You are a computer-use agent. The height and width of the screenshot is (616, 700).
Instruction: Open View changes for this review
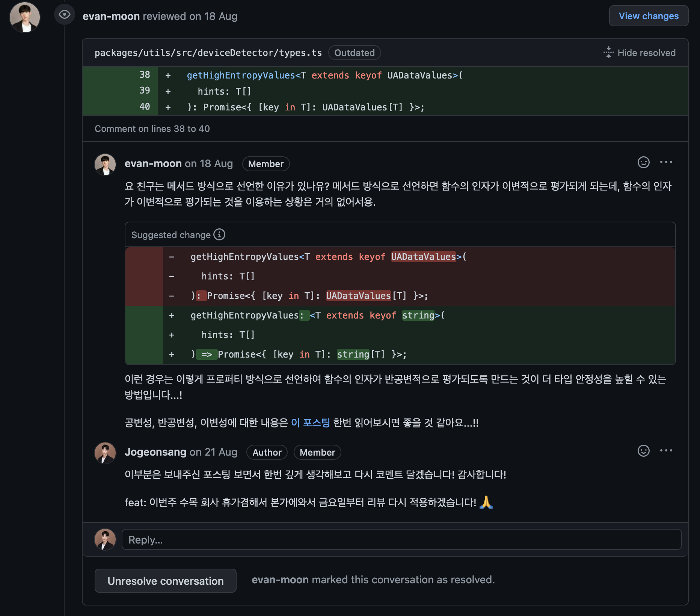pyautogui.click(x=648, y=16)
